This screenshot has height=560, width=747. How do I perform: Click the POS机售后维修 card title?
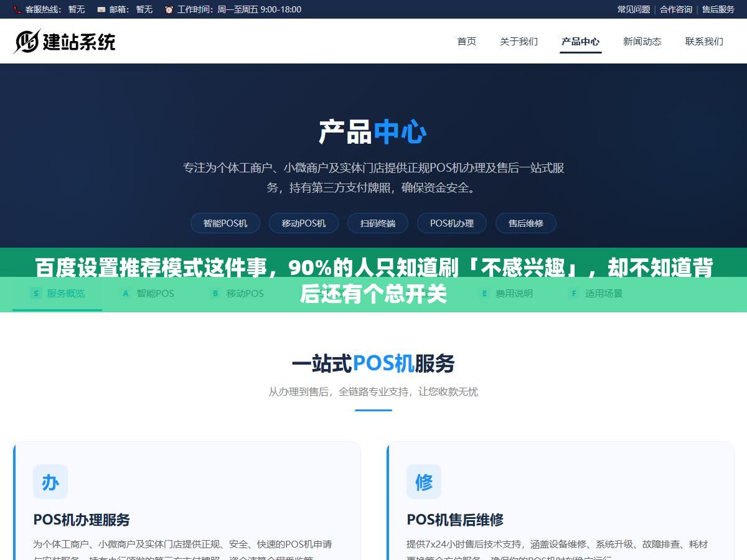pos(455,520)
